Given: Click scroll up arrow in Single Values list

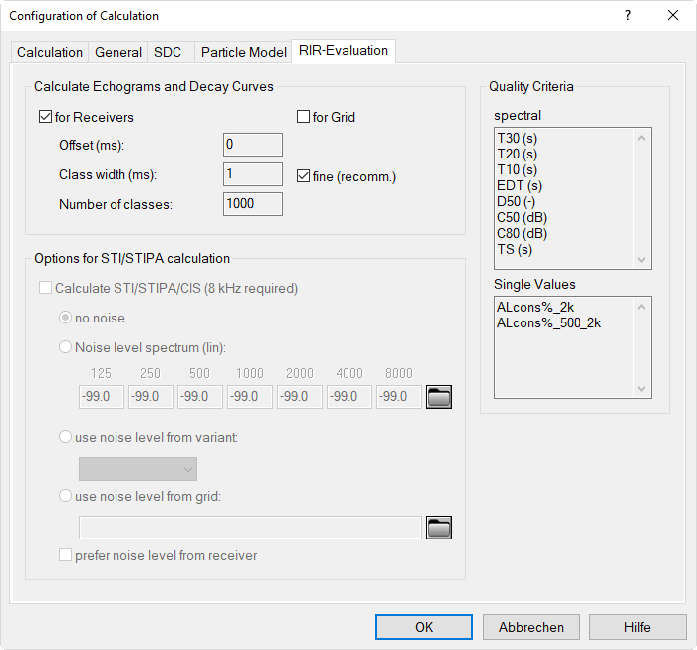Looking at the screenshot, I should [x=641, y=308].
